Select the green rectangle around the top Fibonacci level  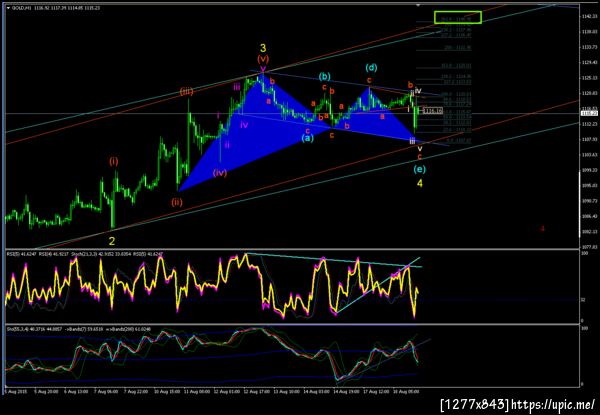[458, 17]
